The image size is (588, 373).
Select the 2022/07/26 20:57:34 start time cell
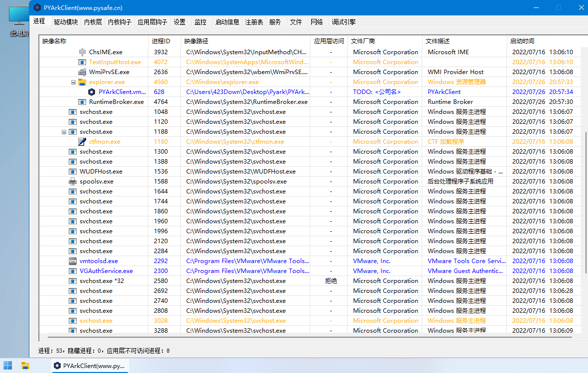[x=543, y=92]
